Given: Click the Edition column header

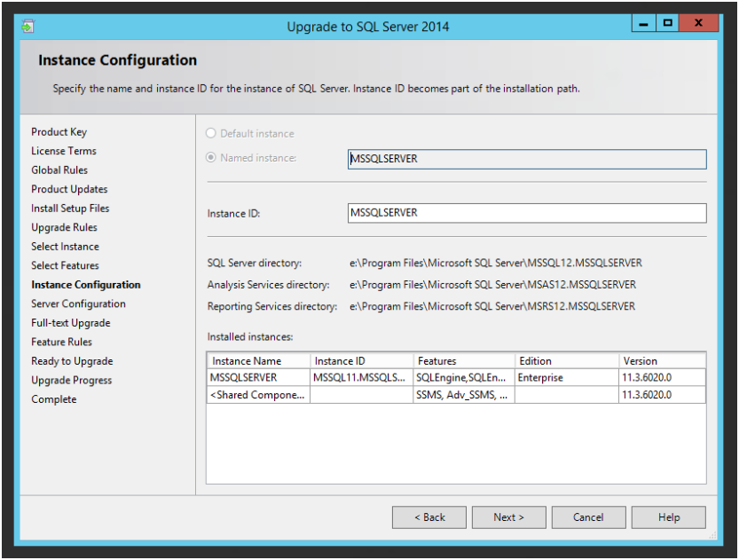Looking at the screenshot, I should (567, 361).
